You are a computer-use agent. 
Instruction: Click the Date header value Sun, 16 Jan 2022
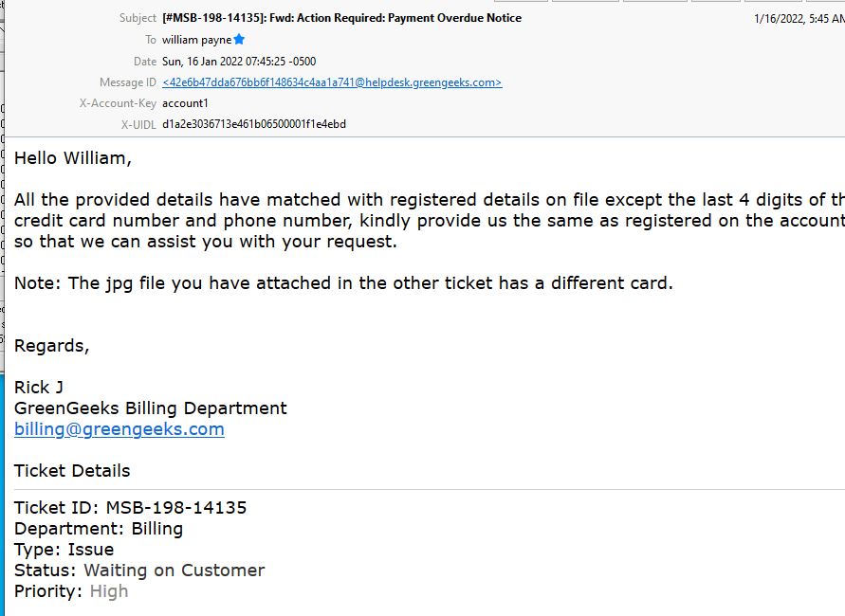pyautogui.click(x=239, y=62)
